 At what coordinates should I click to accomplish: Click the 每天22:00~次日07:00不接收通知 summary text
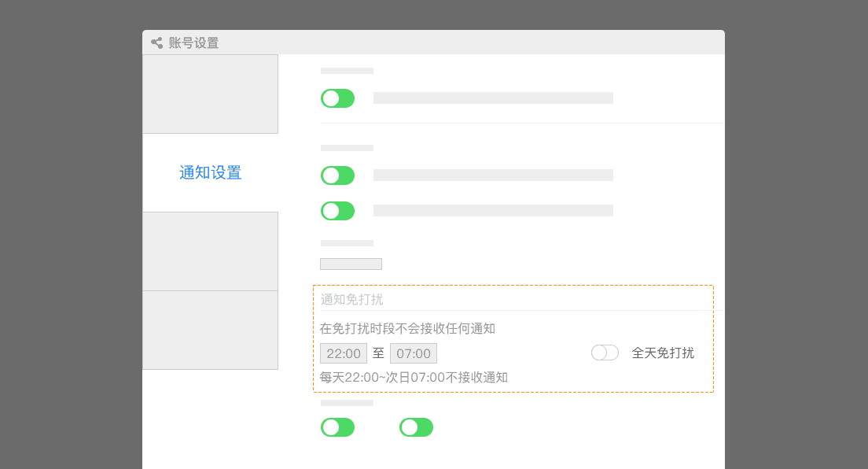pyautogui.click(x=414, y=378)
